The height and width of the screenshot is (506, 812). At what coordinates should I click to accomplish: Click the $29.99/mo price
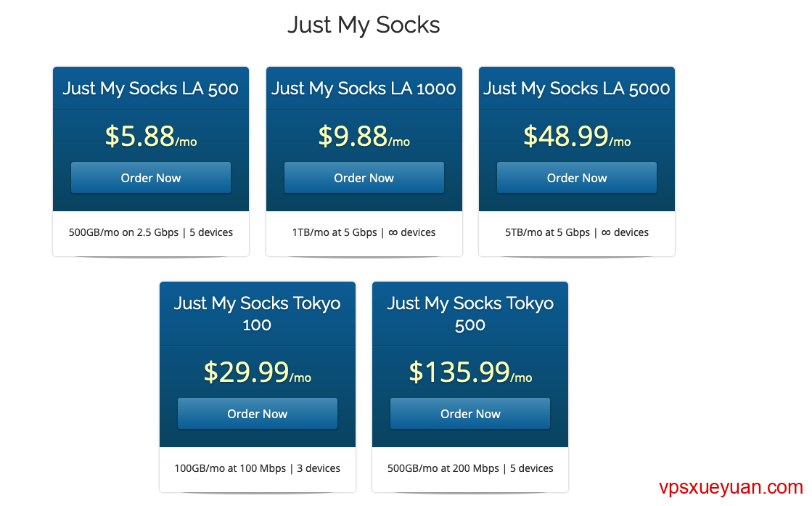(x=258, y=372)
